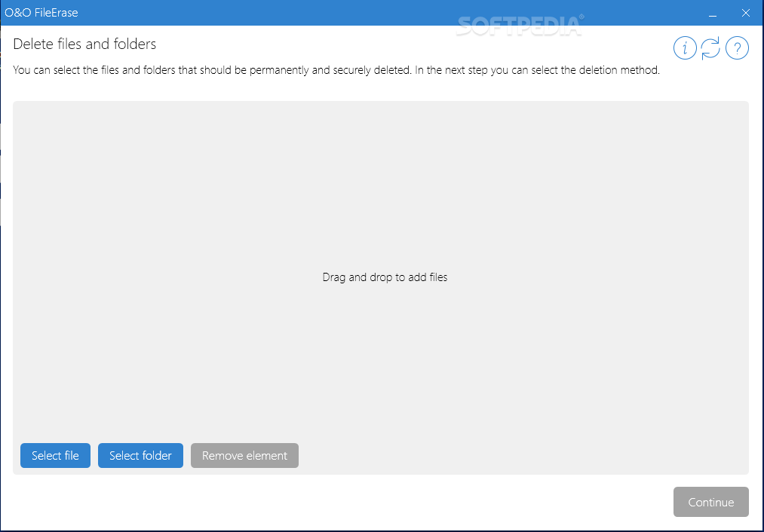This screenshot has width=764, height=532.
Task: Click the refresh arrows icon
Action: point(710,48)
